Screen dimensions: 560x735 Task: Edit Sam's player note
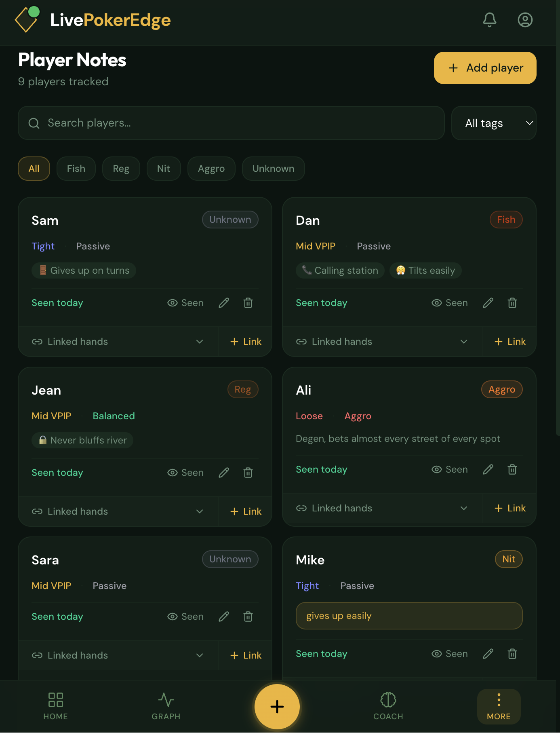(224, 303)
